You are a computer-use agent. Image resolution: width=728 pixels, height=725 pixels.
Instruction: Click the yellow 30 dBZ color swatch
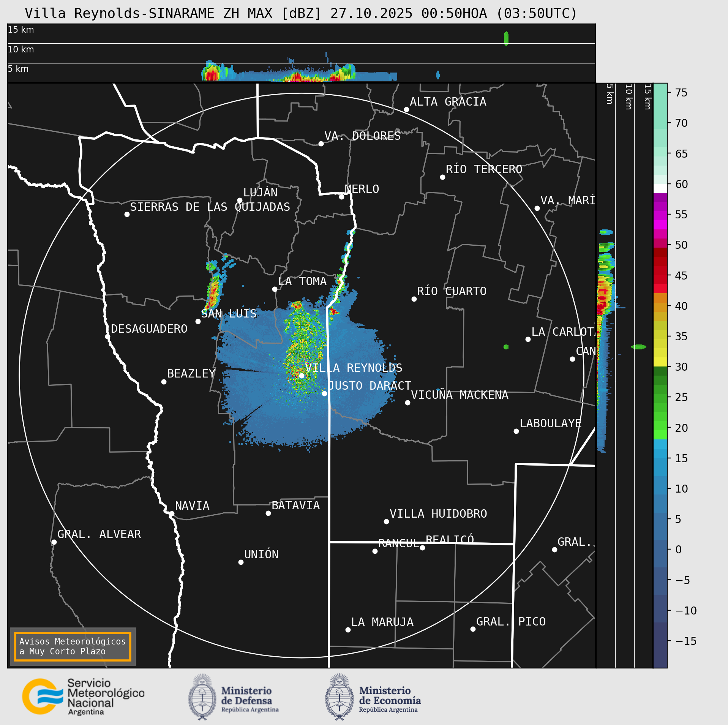point(660,362)
